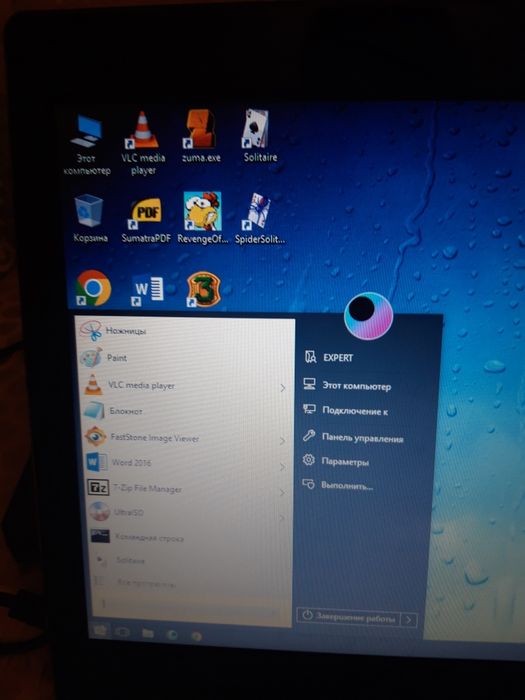Image resolution: width=525 pixels, height=700 pixels.
Task: Open Paint from Start menu
Action: (185, 358)
